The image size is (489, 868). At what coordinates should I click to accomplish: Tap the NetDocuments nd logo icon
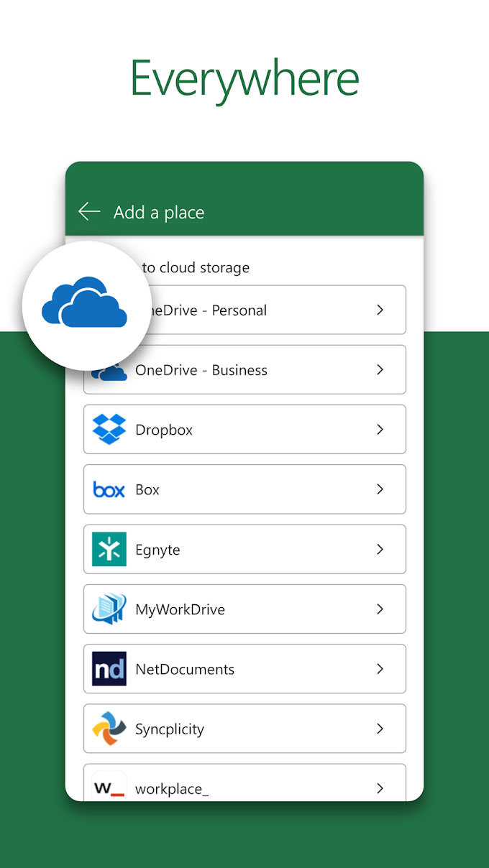point(109,669)
